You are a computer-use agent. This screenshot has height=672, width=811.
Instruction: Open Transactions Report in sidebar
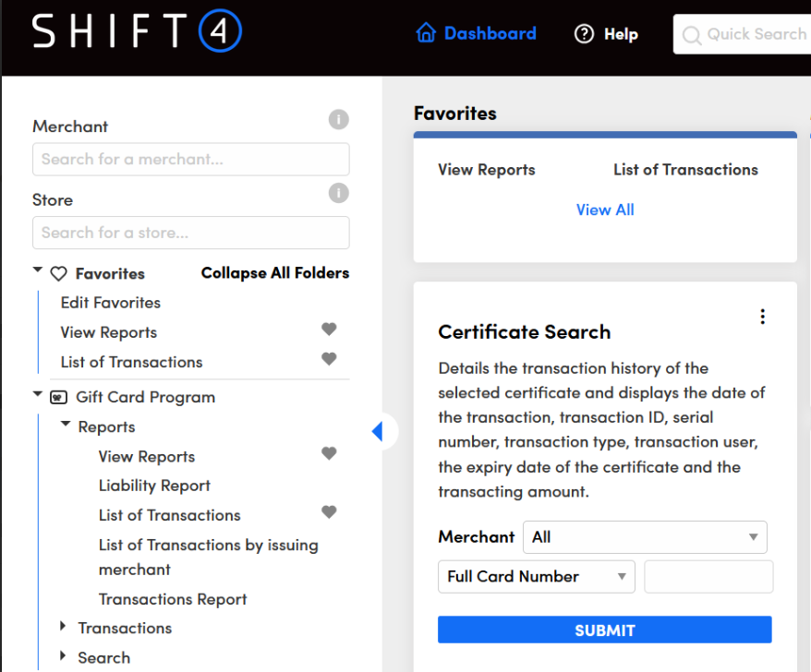(173, 599)
